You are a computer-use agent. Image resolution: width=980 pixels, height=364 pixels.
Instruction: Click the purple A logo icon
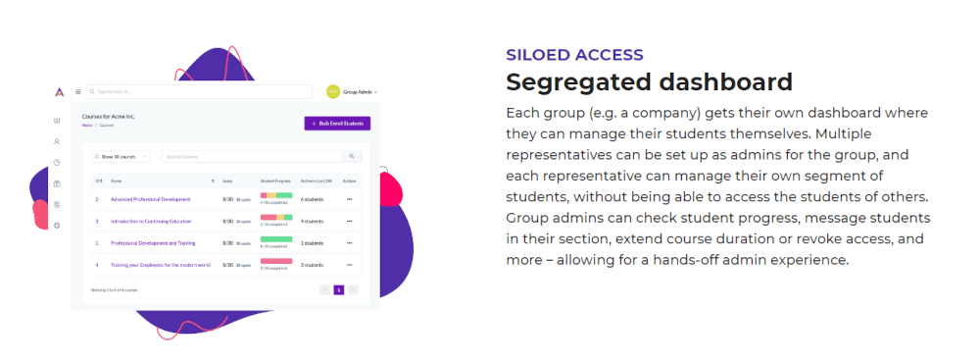[60, 92]
